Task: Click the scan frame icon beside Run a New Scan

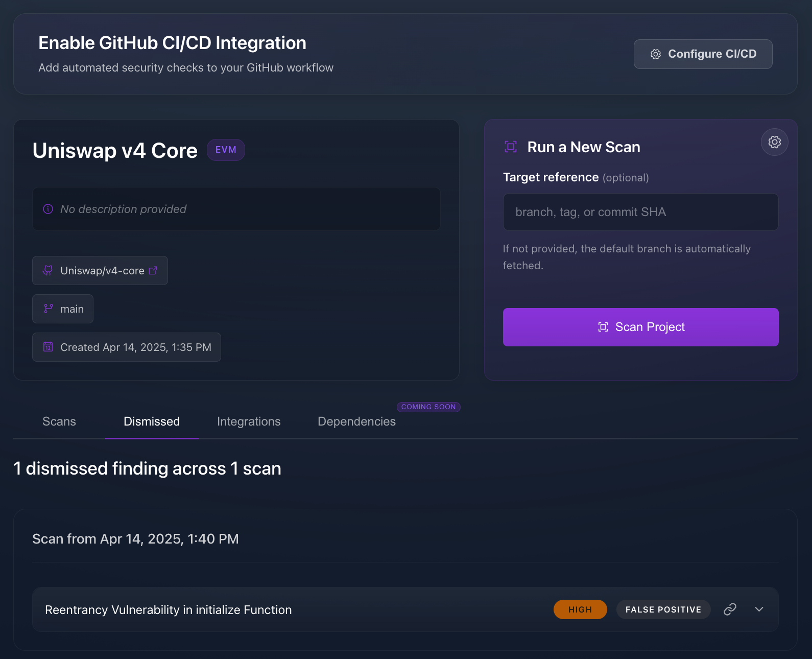Action: tap(511, 147)
